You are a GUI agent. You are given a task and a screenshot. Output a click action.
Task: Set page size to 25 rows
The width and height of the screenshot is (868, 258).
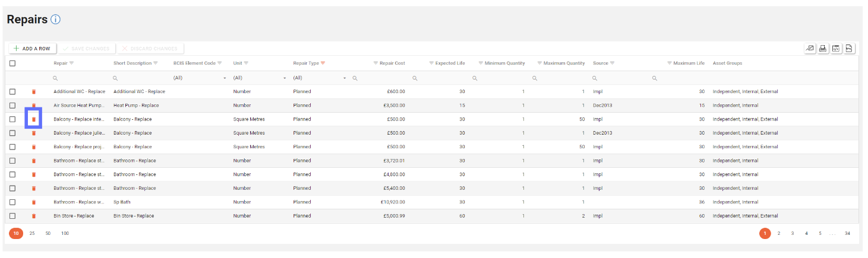point(32,234)
